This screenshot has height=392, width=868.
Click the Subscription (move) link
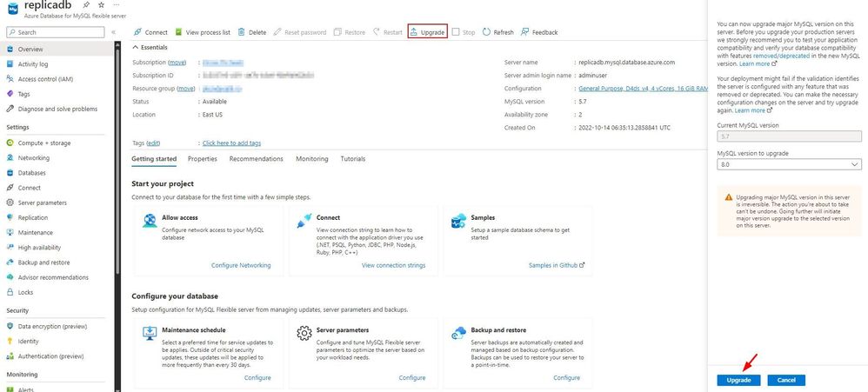177,63
